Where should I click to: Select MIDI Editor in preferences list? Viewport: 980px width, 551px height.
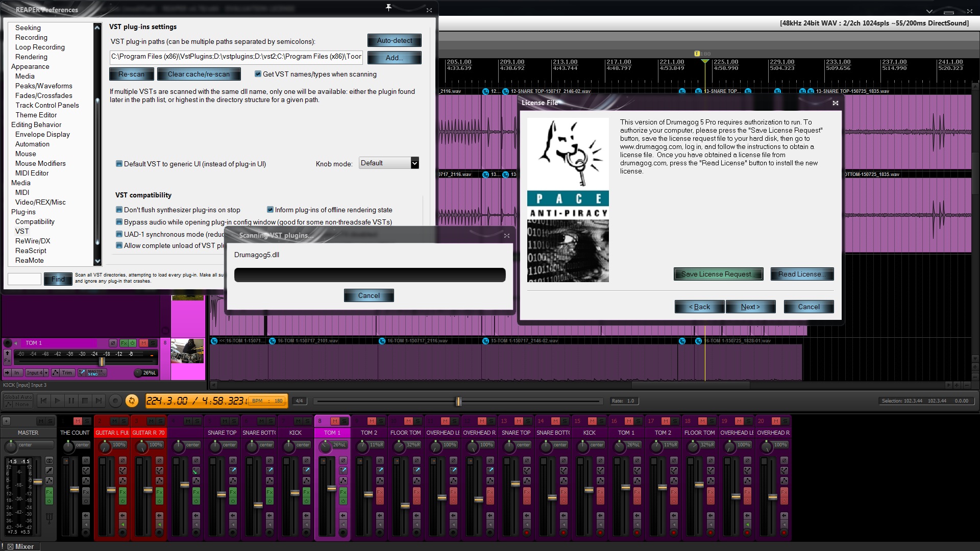click(32, 173)
